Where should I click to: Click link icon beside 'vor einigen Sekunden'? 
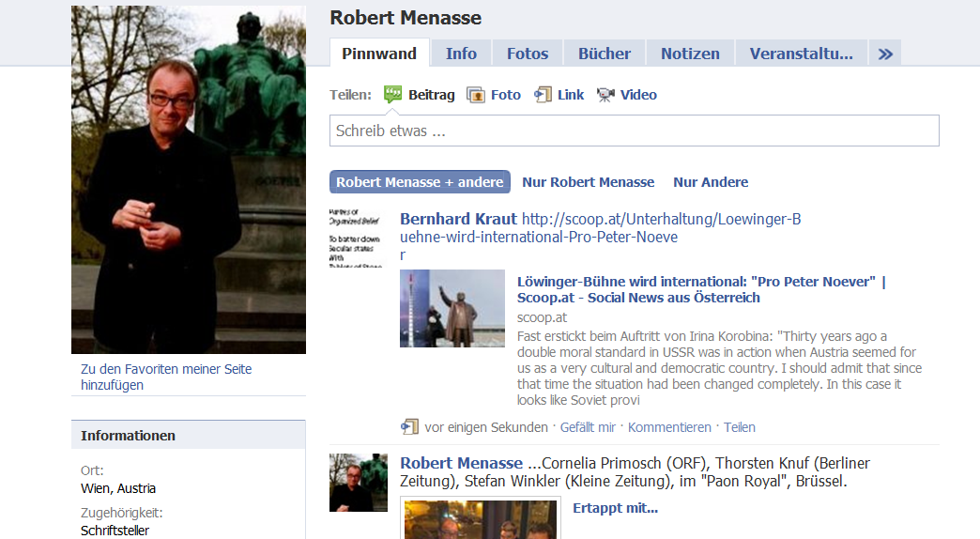click(x=409, y=427)
